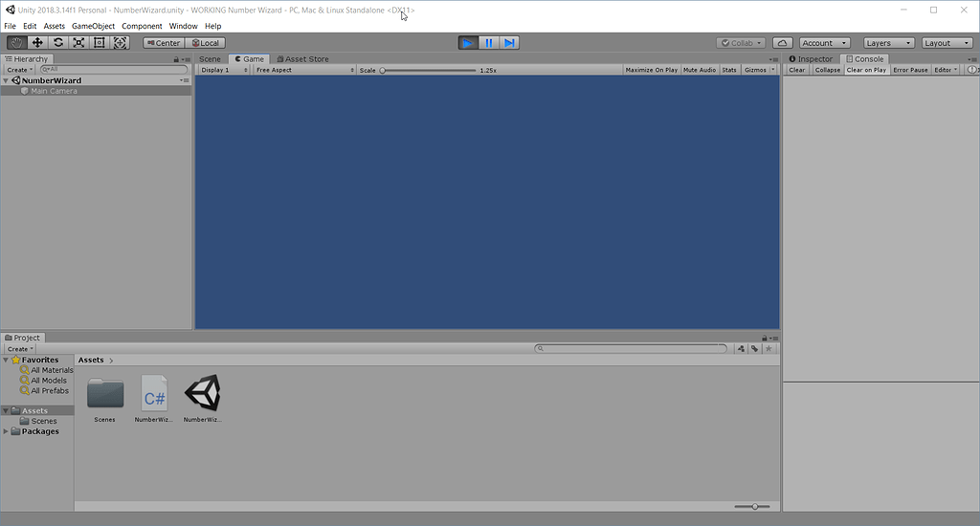Open the Layout dropdown

coord(947,43)
